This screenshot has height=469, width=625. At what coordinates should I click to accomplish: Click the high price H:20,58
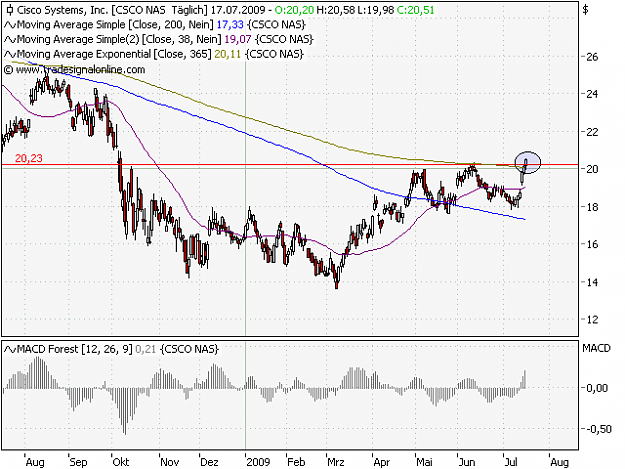(335, 10)
